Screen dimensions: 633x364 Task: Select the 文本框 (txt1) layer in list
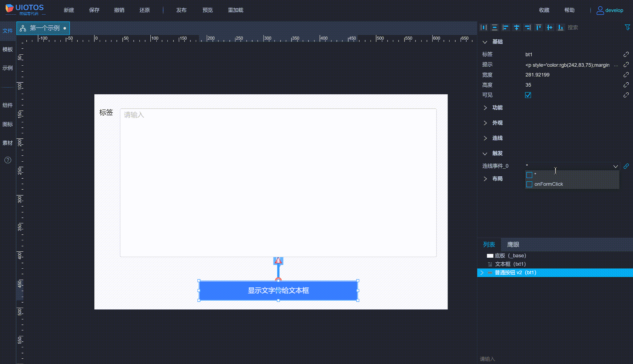[510, 264]
